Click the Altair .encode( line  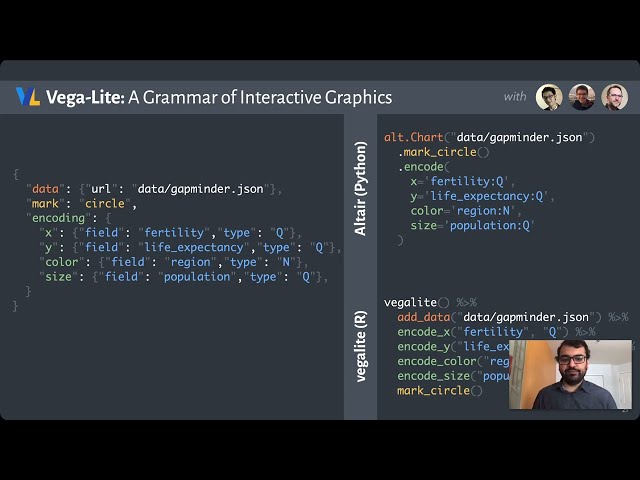[424, 167]
